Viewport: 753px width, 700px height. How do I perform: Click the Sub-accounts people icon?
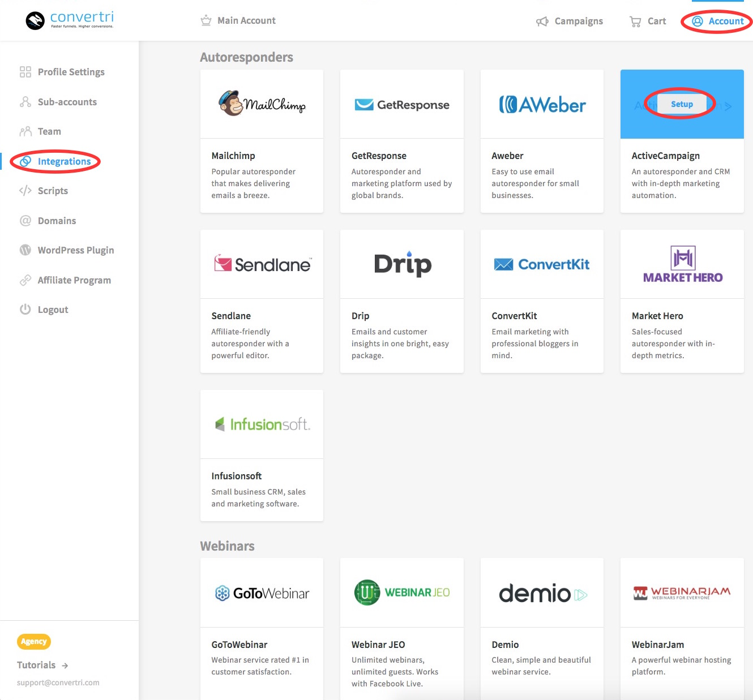25,102
